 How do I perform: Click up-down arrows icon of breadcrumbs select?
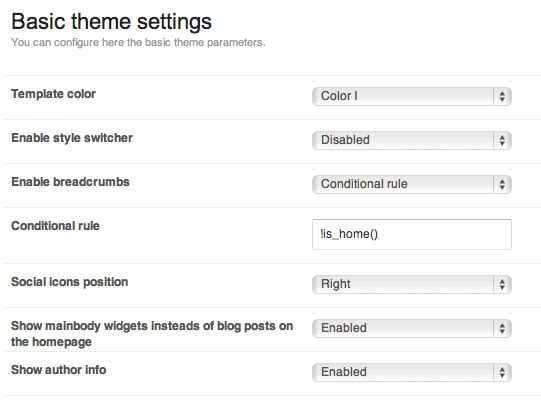pyautogui.click(x=502, y=184)
